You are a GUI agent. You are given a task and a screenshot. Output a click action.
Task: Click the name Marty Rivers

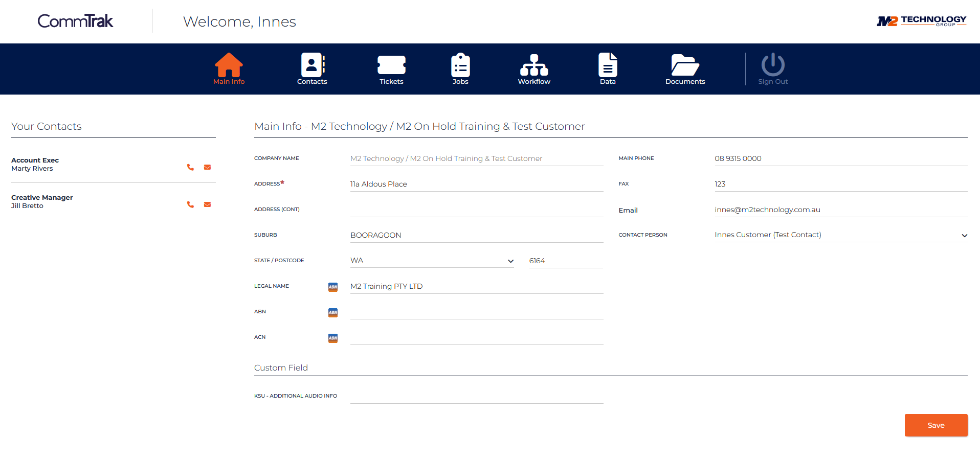(32, 169)
